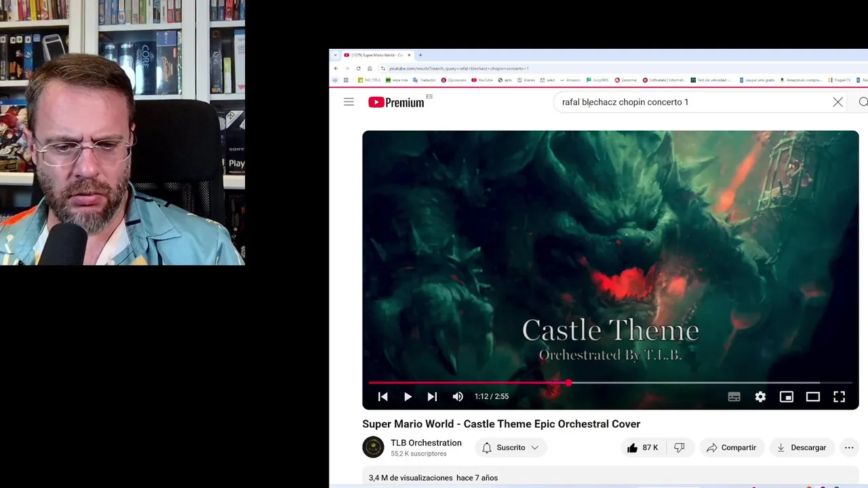Skip to the next video
Image resolution: width=868 pixels, height=488 pixels.
(432, 396)
